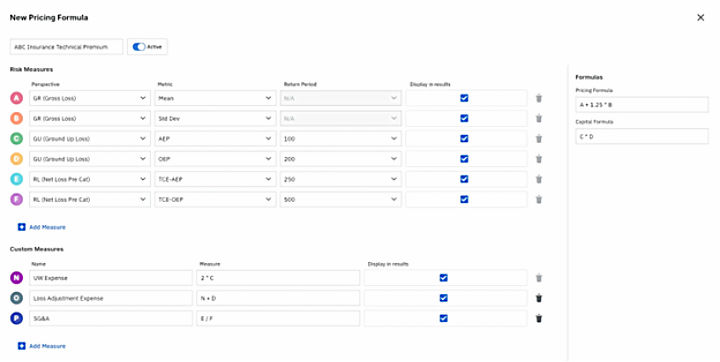Screen dimensions: 720x362
Task: Open Metric dropdown showing Mean
Action: tap(215, 98)
